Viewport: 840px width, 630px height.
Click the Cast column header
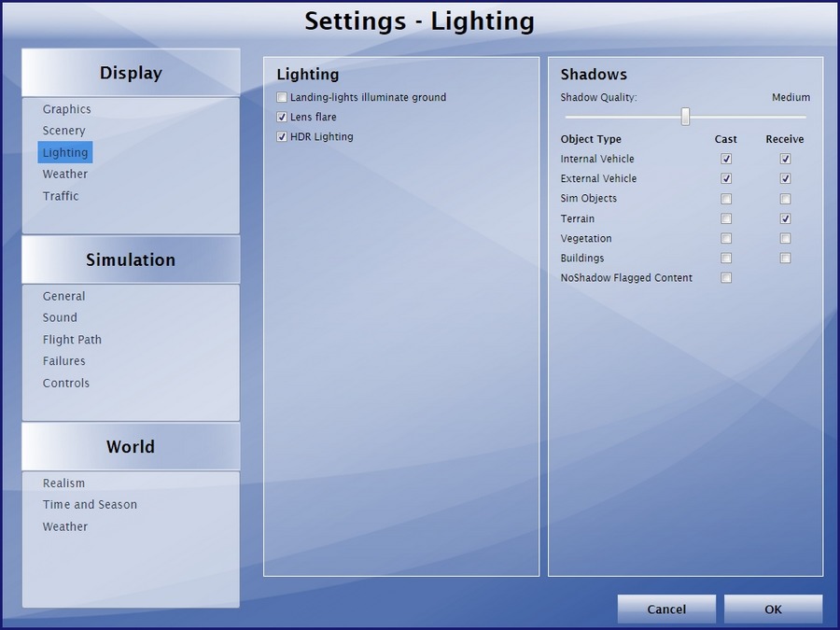[x=726, y=139]
